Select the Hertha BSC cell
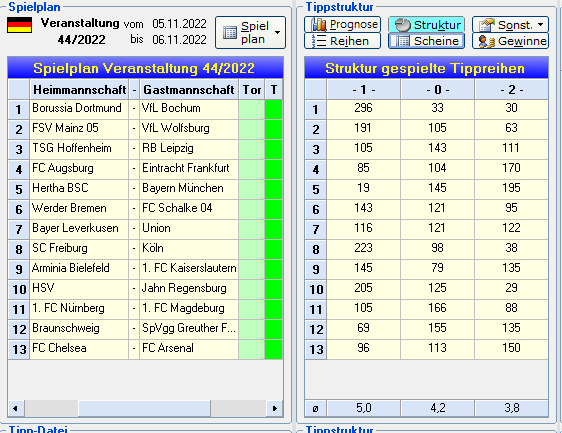The image size is (562, 433). click(x=79, y=189)
